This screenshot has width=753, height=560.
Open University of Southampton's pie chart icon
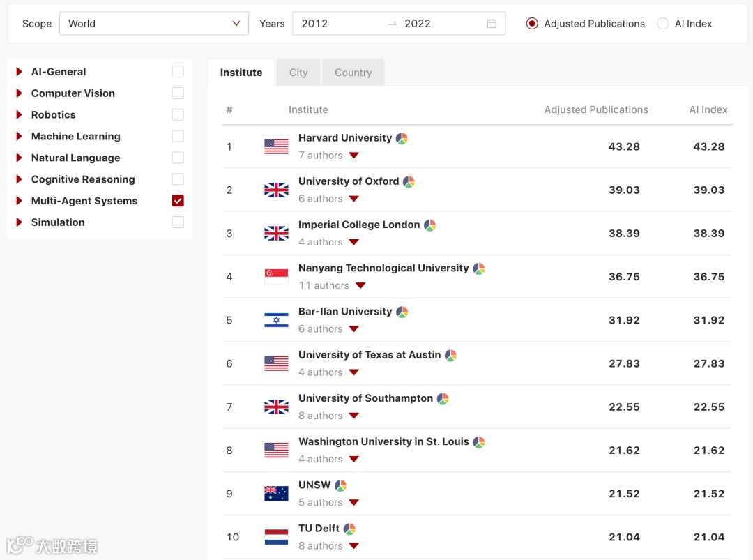tap(443, 399)
